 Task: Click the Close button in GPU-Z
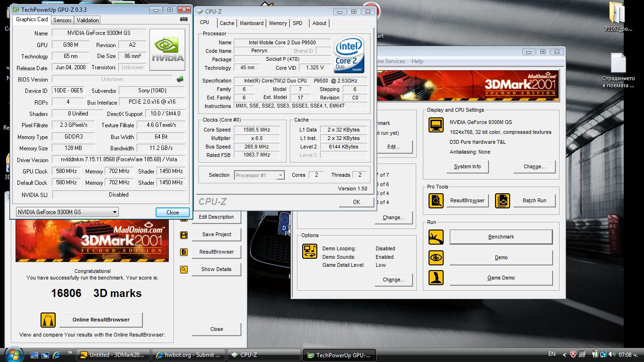pos(173,212)
